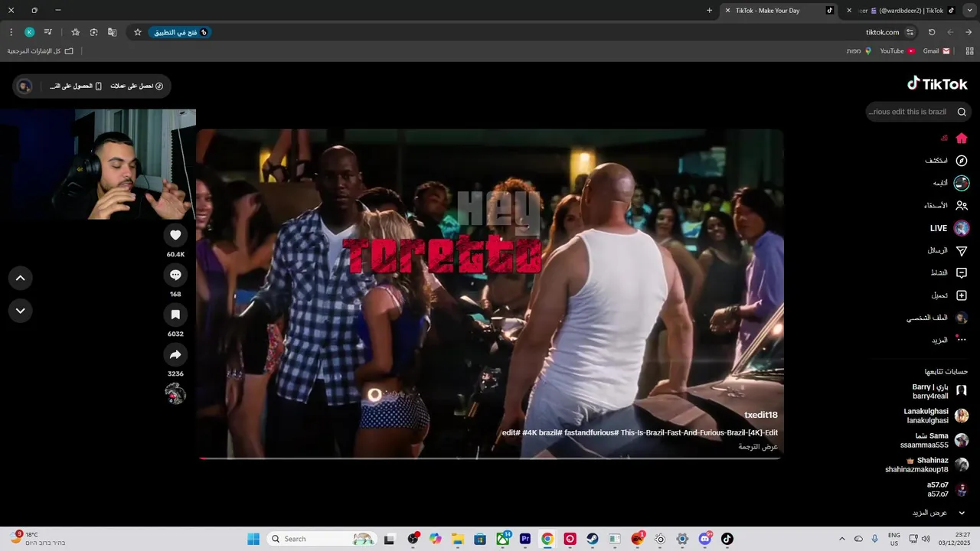The height and width of the screenshot is (551, 980).
Task: Go to the previous video with up arrow
Action: (20, 278)
